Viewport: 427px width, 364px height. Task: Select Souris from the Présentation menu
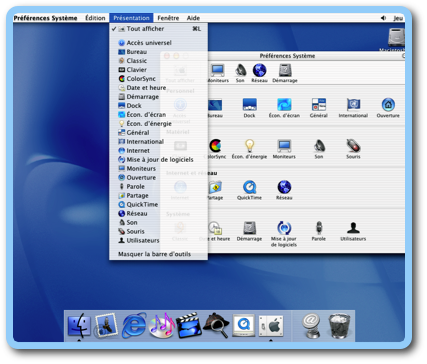[x=158, y=232]
